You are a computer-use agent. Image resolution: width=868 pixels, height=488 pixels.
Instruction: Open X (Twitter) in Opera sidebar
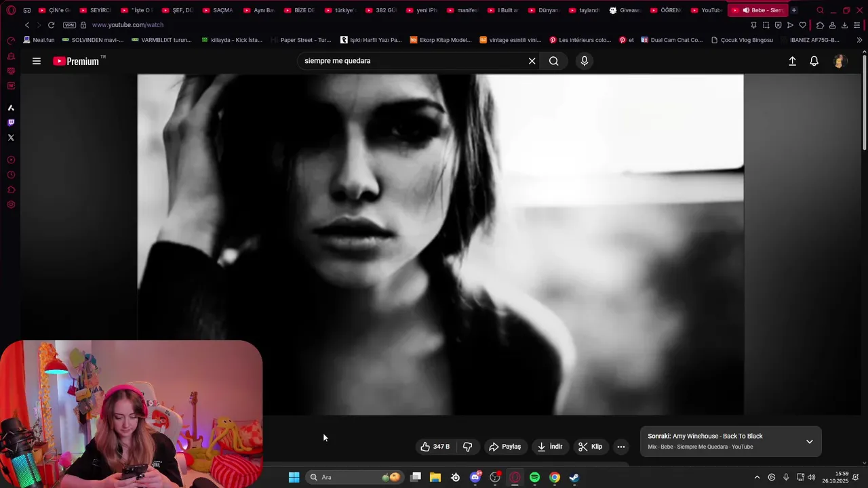coord(11,138)
